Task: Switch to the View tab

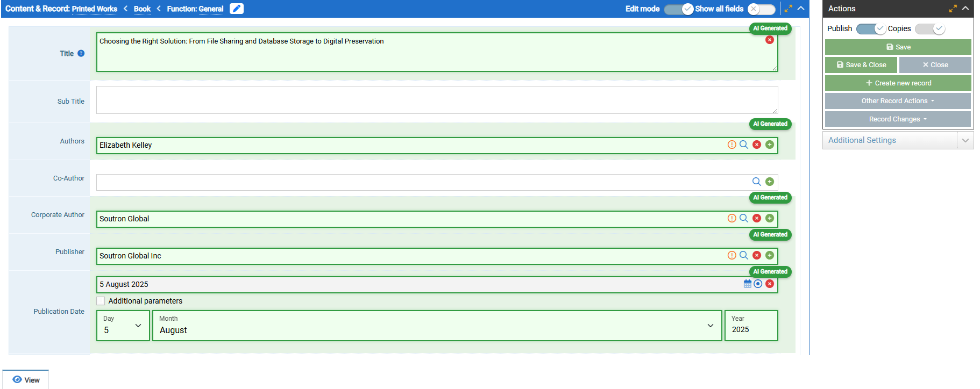Action: coord(26,380)
